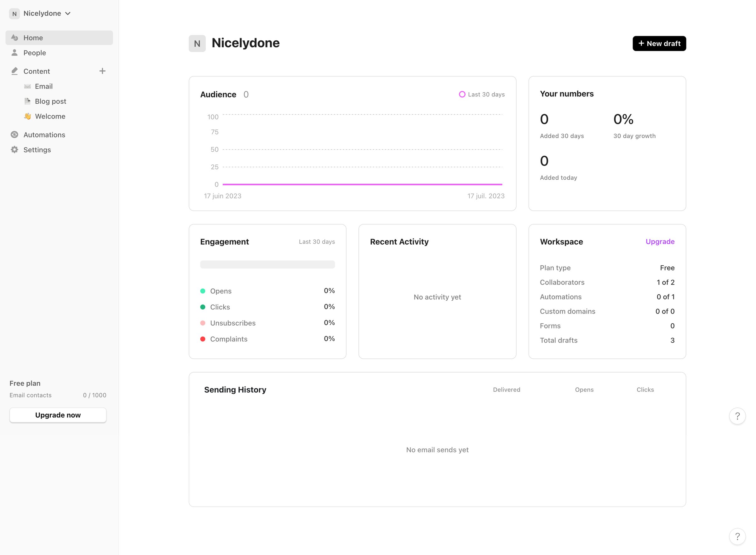Click the 'Delivered' column header in Sending History
756x555 pixels.
click(506, 389)
